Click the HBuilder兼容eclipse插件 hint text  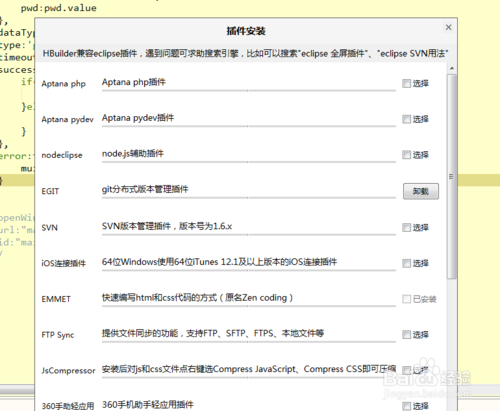point(245,53)
